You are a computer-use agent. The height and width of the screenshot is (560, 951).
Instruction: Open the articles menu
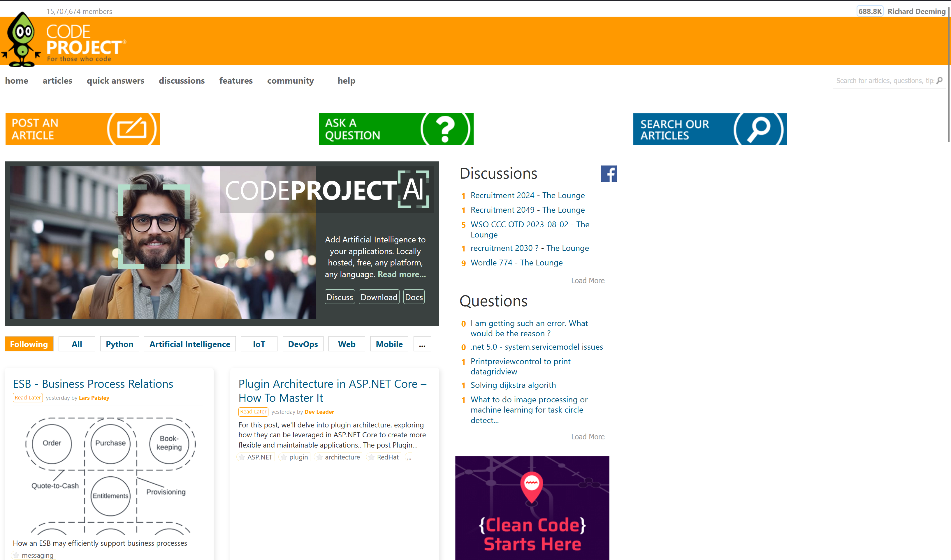[x=57, y=80]
